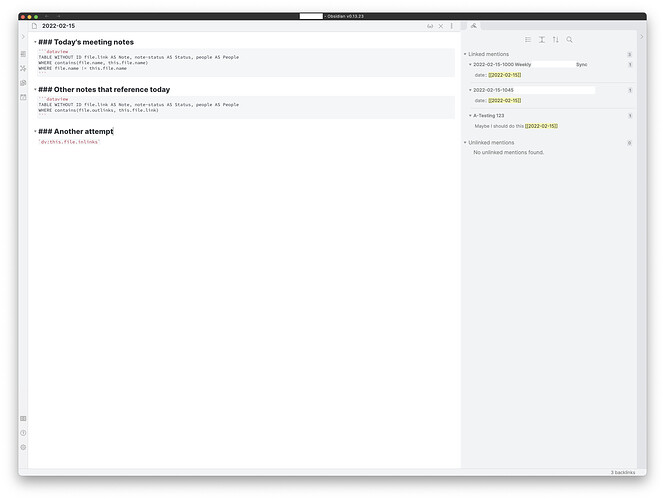Select the backlinks tab in right sidebar

473,26
